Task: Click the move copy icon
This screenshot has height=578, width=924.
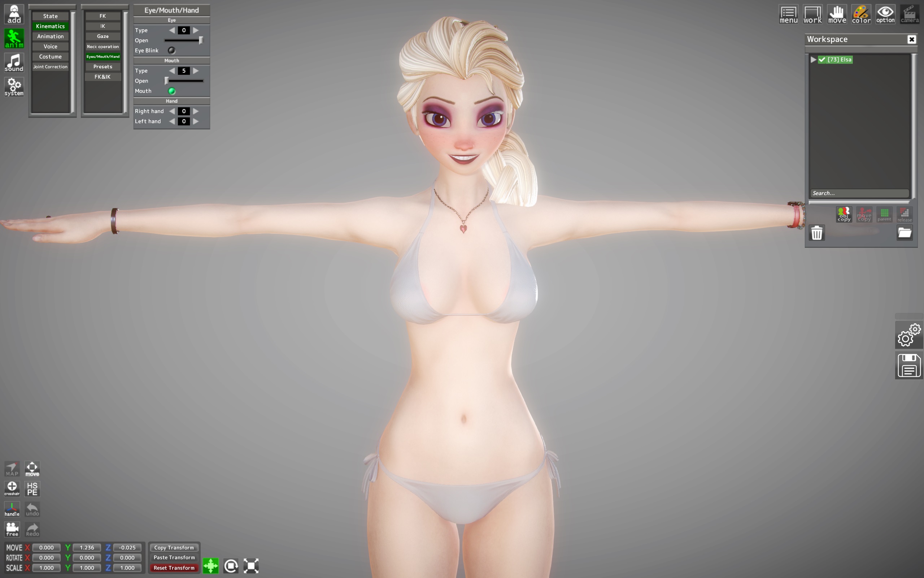Action: [x=864, y=215]
